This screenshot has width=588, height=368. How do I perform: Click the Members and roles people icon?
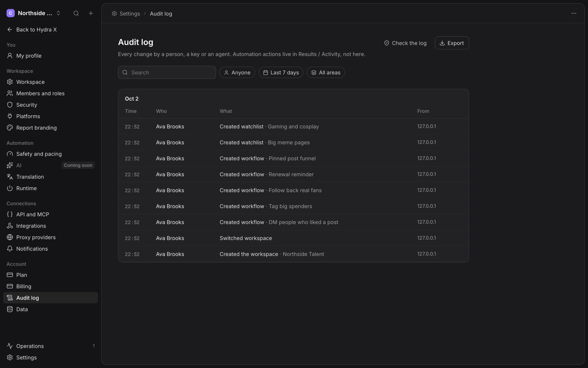(10, 93)
